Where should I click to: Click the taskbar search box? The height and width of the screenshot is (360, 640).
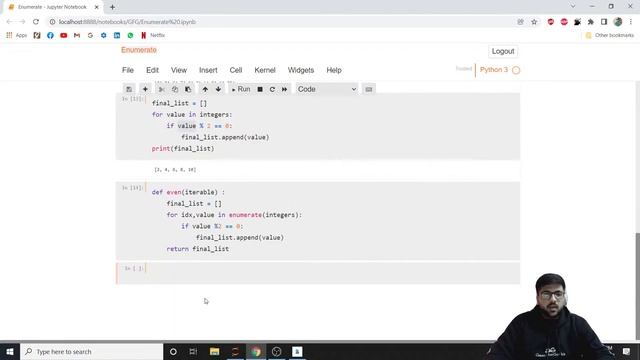click(x=91, y=351)
